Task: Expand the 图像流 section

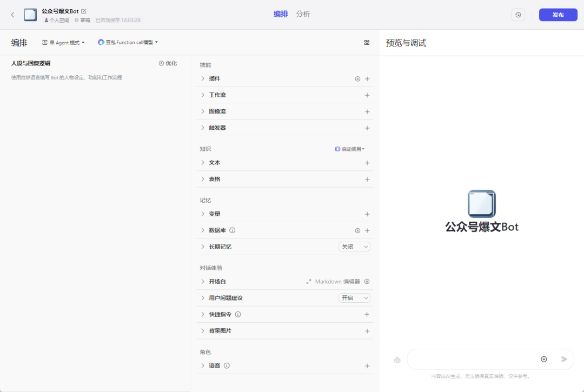Action: pos(203,111)
